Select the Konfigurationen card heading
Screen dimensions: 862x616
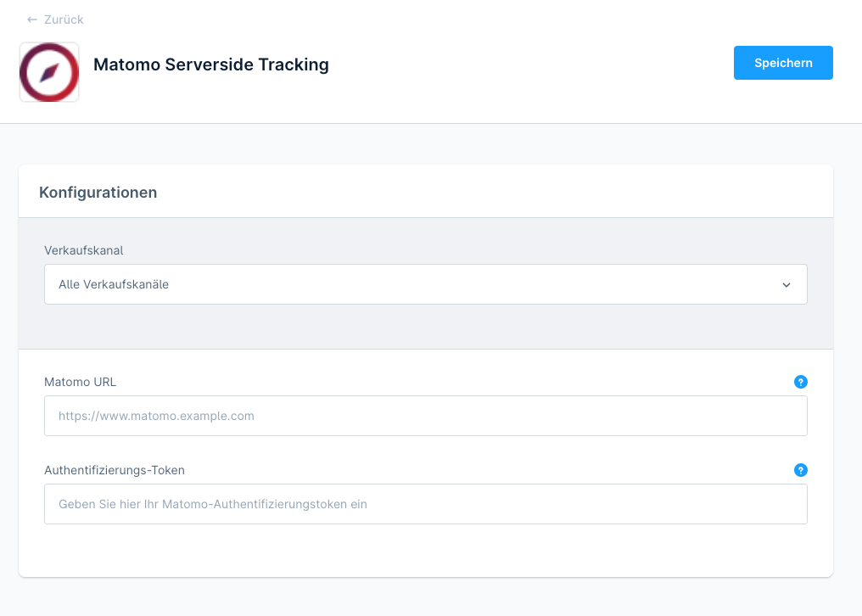point(98,193)
